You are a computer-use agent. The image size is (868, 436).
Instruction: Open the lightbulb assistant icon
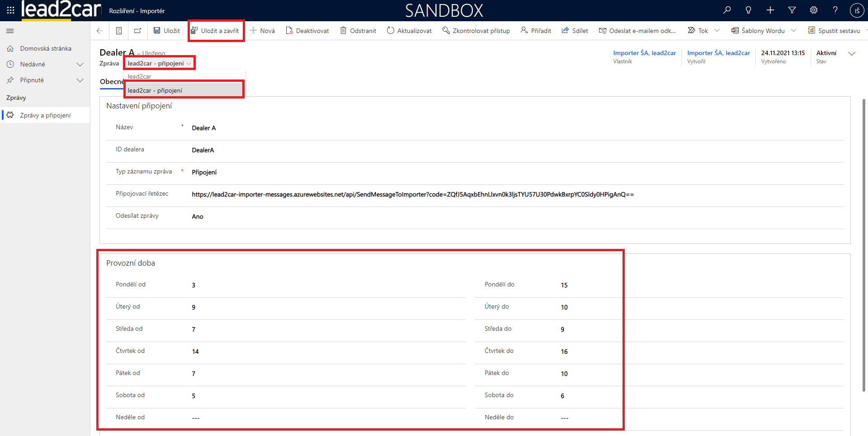click(x=749, y=10)
